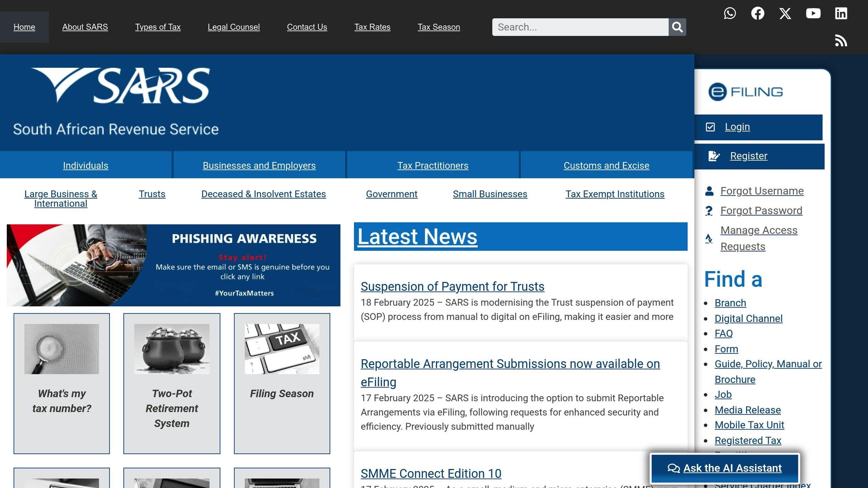Open the Legal Counsel menu

[x=234, y=27]
